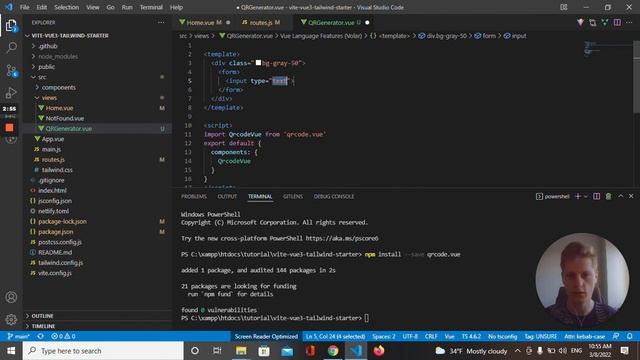Click errors and warnings count in status bar
The height and width of the screenshot is (360, 640).
[63, 336]
